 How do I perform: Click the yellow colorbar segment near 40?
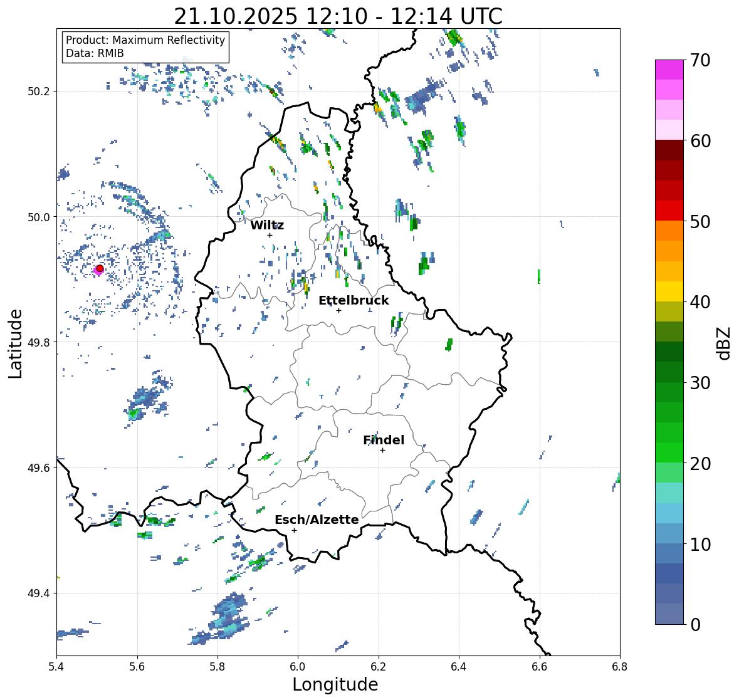(x=669, y=291)
